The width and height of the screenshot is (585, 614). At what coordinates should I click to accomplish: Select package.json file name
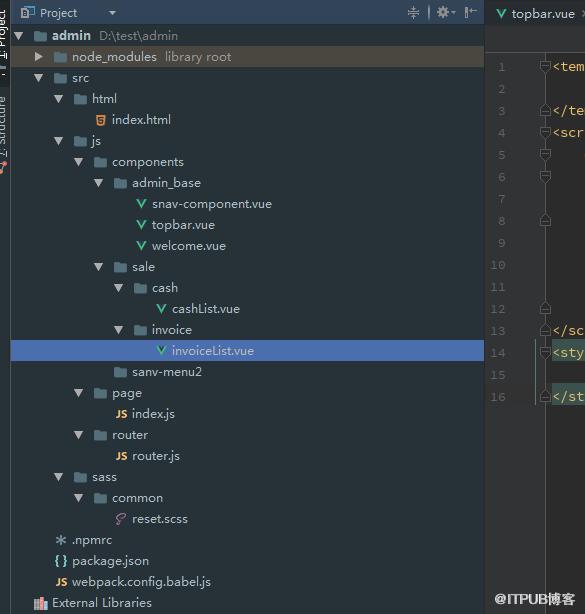coord(110,561)
